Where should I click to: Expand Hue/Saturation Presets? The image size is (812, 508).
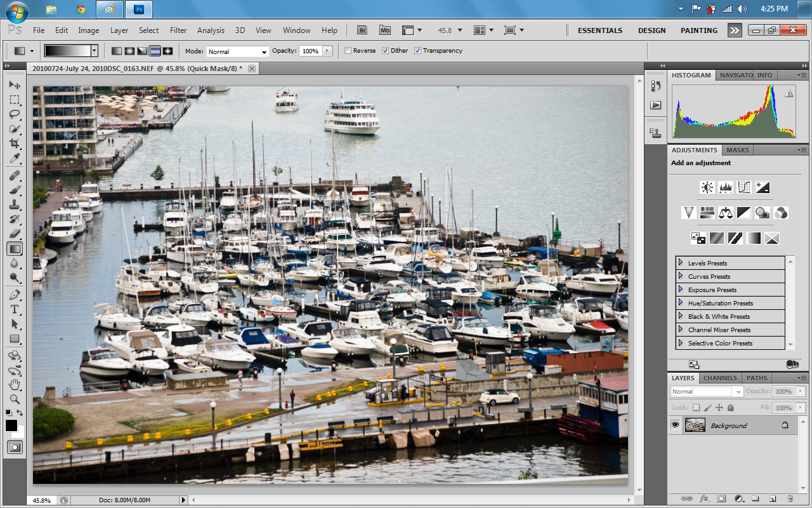681,302
